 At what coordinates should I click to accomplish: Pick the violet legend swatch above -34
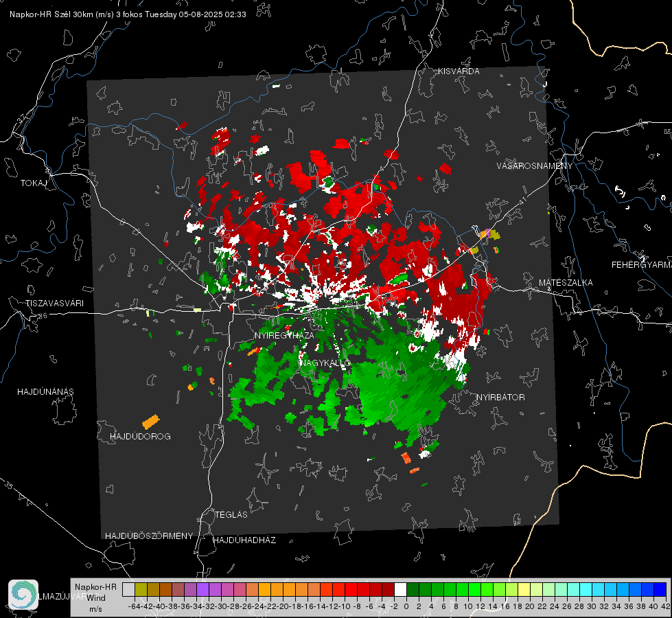point(202,589)
